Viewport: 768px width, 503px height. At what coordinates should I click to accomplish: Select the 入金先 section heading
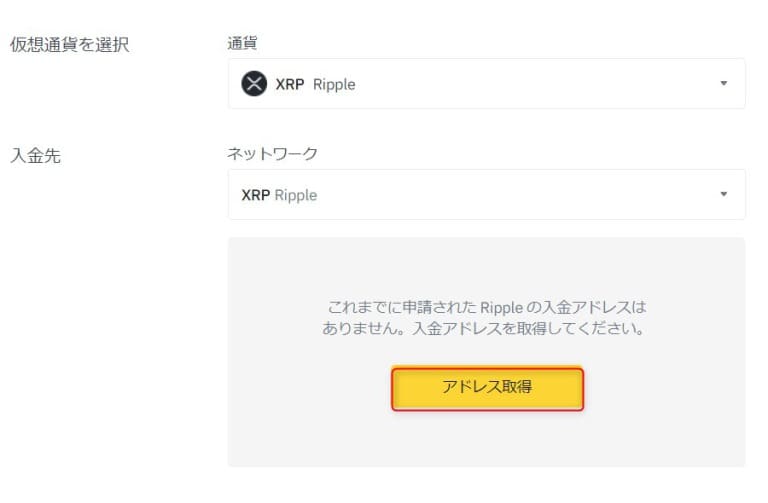pyautogui.click(x=35, y=156)
